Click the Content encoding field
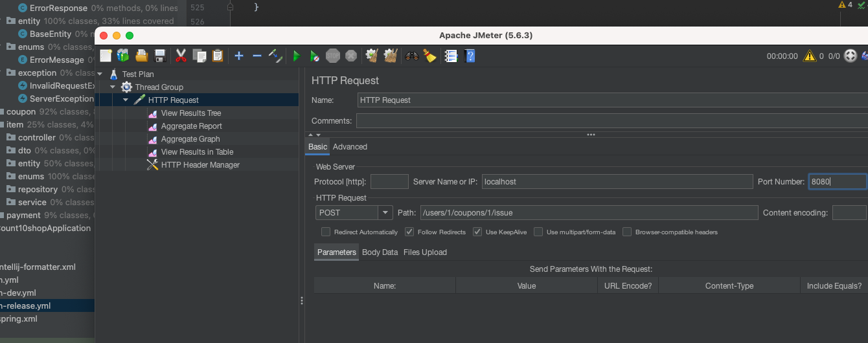The height and width of the screenshot is (343, 868). click(x=849, y=212)
